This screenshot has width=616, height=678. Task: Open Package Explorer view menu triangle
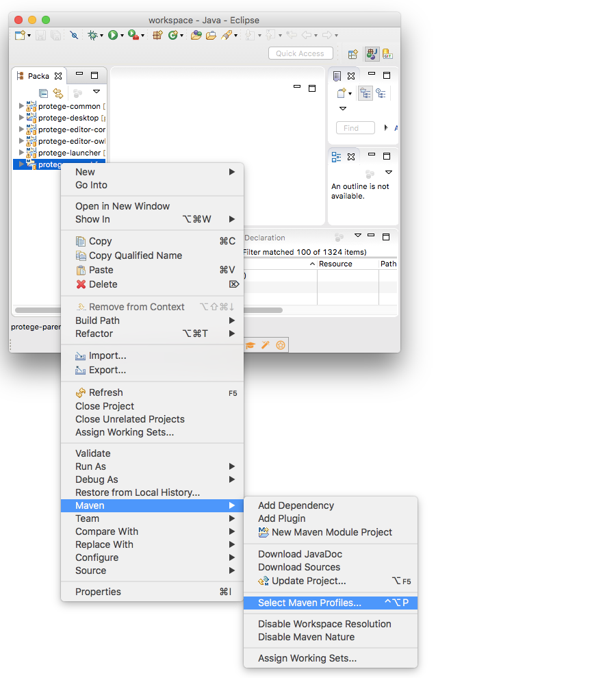(x=97, y=92)
